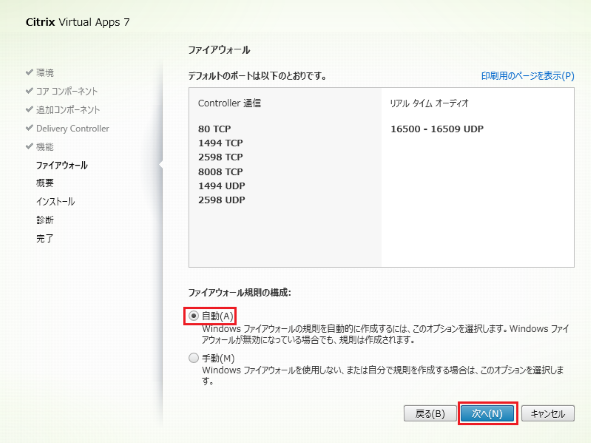Click the 1494 TCP port entry

click(220, 143)
